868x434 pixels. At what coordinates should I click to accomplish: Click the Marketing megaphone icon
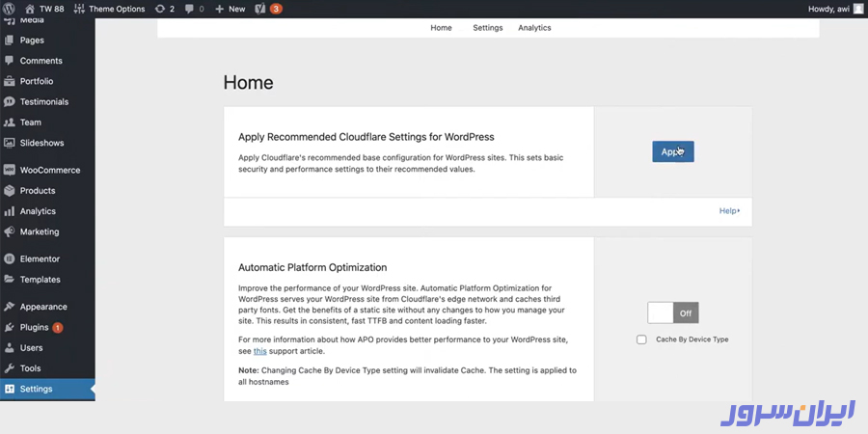9,231
